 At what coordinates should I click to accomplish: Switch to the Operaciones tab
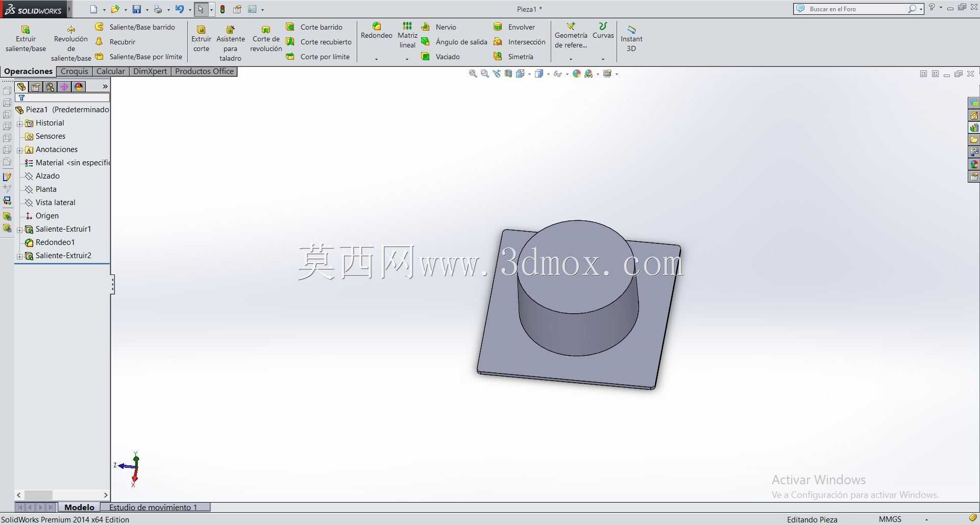tap(29, 71)
